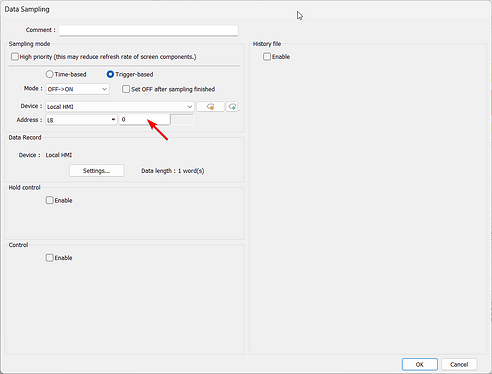Click the Cancel button
Viewport: 492px width, 374px height.
(x=459, y=364)
